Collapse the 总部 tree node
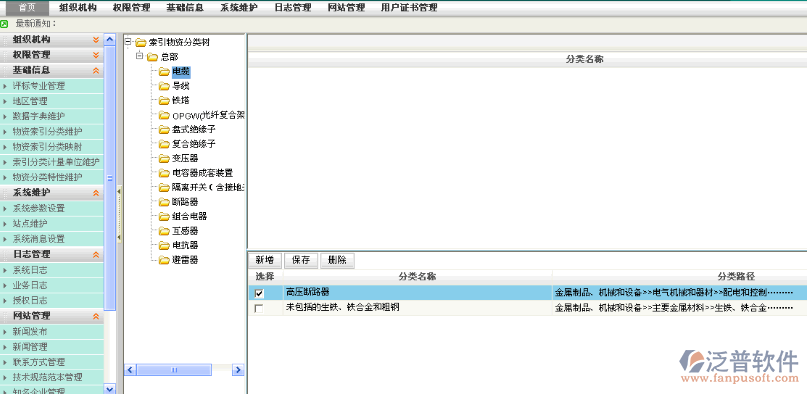 tap(139, 56)
